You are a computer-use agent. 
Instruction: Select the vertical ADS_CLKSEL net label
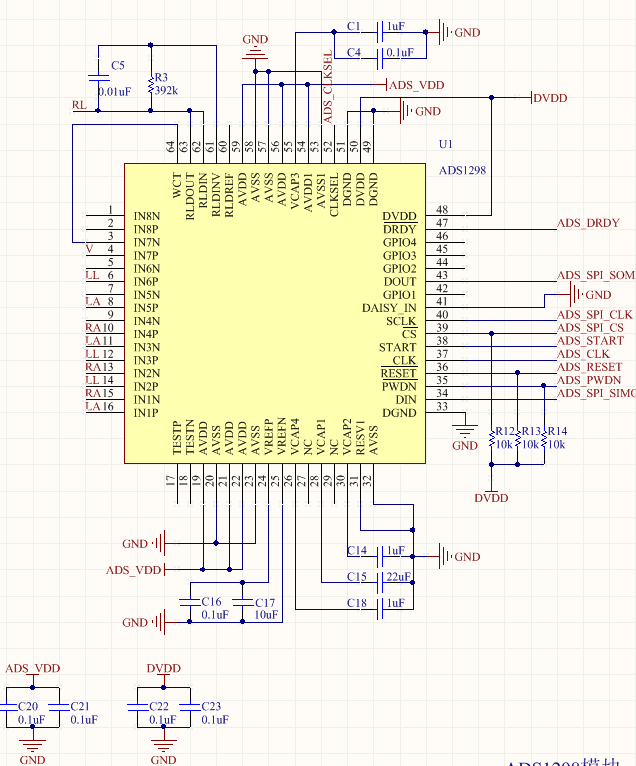click(328, 87)
